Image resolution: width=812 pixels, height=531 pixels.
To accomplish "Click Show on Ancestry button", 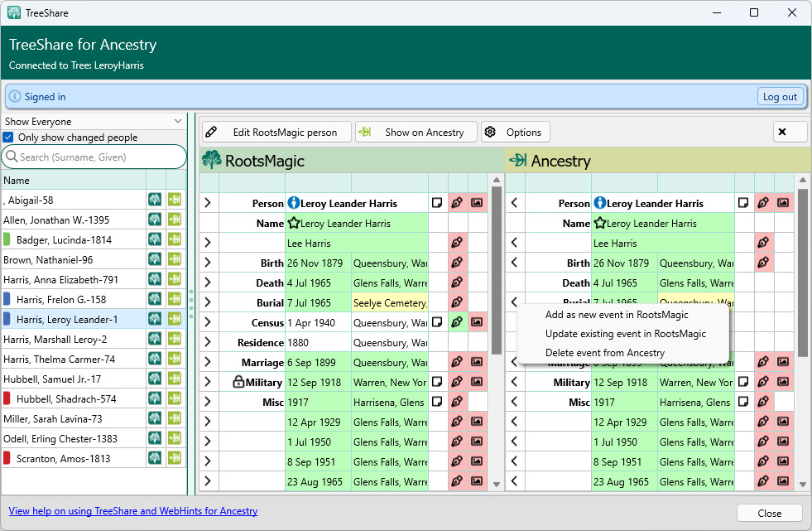I will click(416, 132).
